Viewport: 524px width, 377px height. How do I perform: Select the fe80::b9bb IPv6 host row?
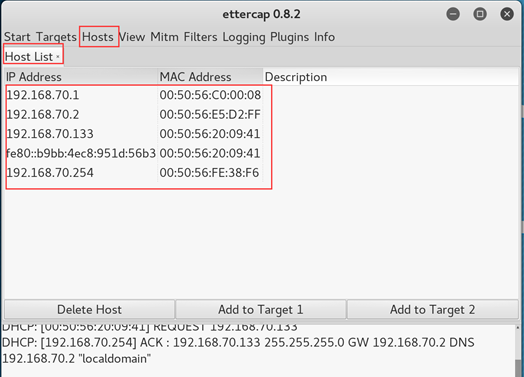coord(261,153)
